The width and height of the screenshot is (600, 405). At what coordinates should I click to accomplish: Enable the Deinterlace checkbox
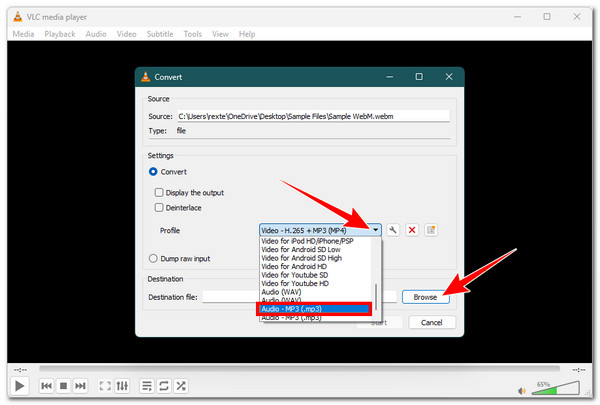tap(159, 207)
